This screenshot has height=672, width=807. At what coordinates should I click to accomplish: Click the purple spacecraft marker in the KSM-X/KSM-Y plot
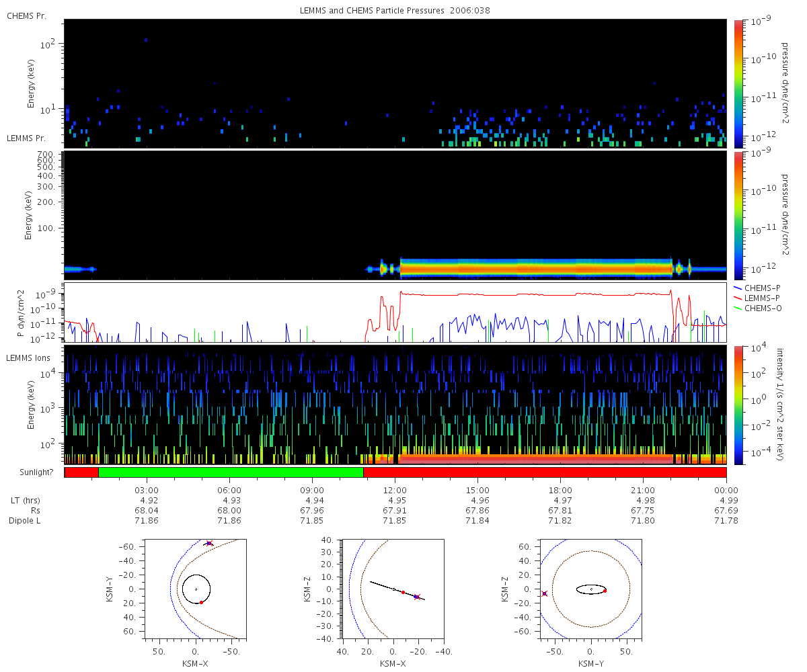coord(209,543)
